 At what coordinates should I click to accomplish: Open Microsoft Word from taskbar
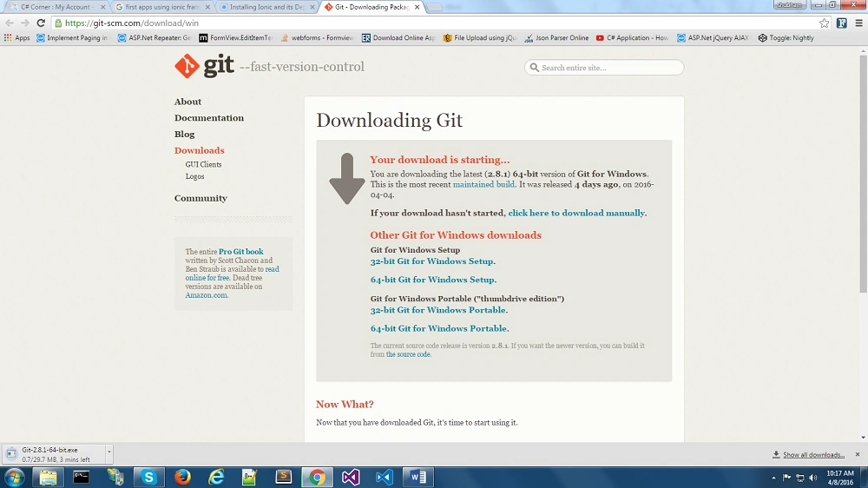418,477
